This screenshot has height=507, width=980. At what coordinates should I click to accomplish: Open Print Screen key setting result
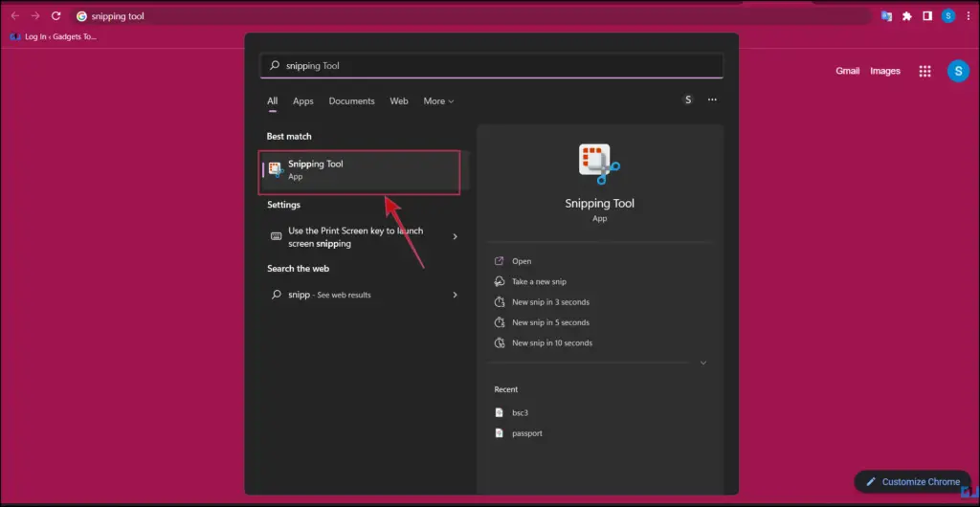click(363, 237)
